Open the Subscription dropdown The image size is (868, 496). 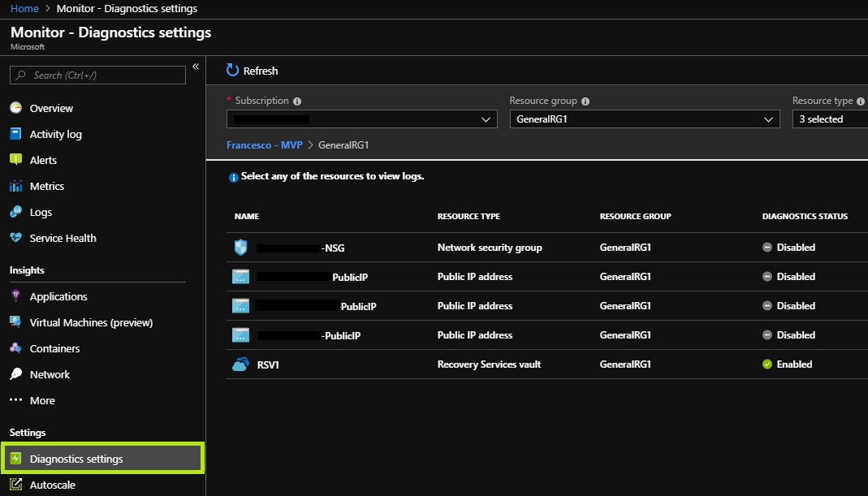pos(362,119)
